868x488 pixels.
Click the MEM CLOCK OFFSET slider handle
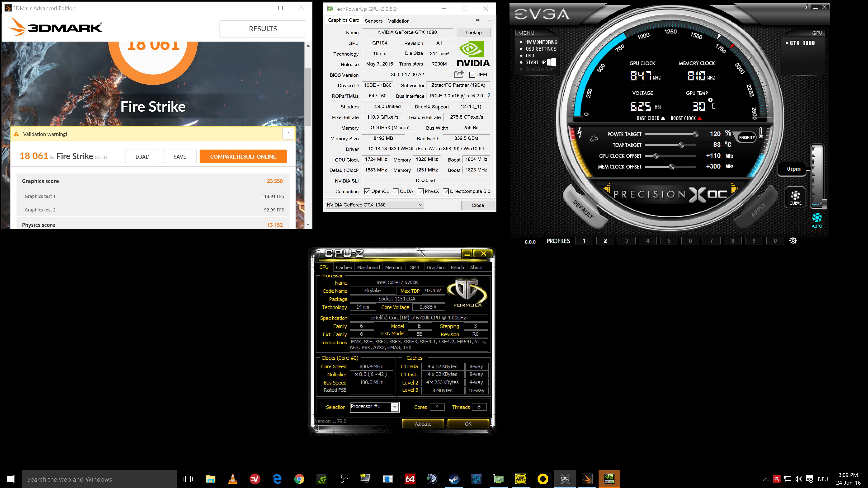tap(672, 166)
